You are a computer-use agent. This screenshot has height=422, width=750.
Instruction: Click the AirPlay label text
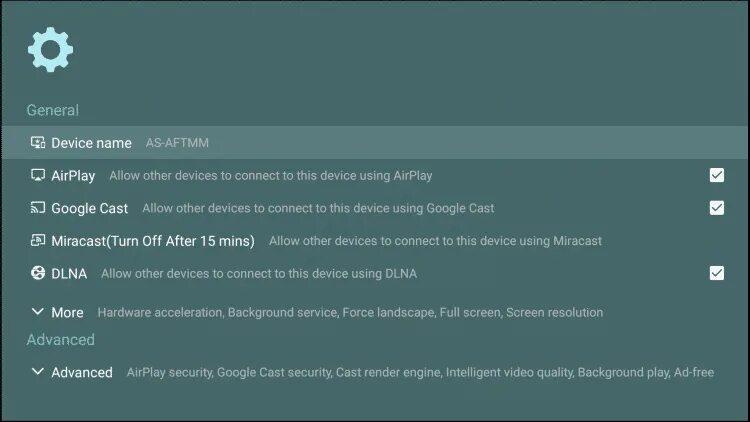pyautogui.click(x=73, y=176)
